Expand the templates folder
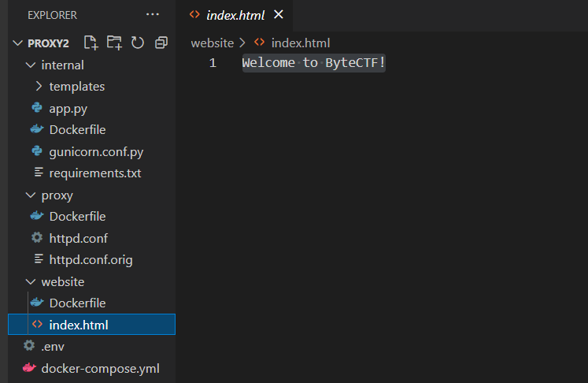Viewport: 588px width, 383px height. point(39,87)
